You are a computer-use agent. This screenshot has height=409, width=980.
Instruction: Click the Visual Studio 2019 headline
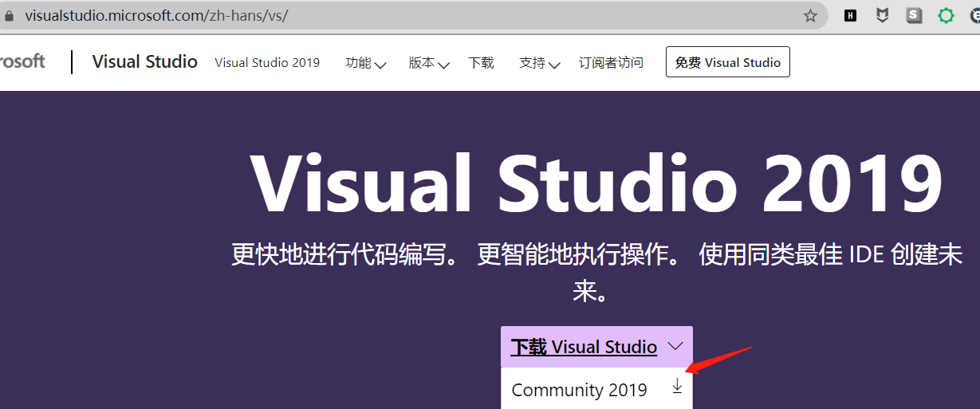point(597,184)
